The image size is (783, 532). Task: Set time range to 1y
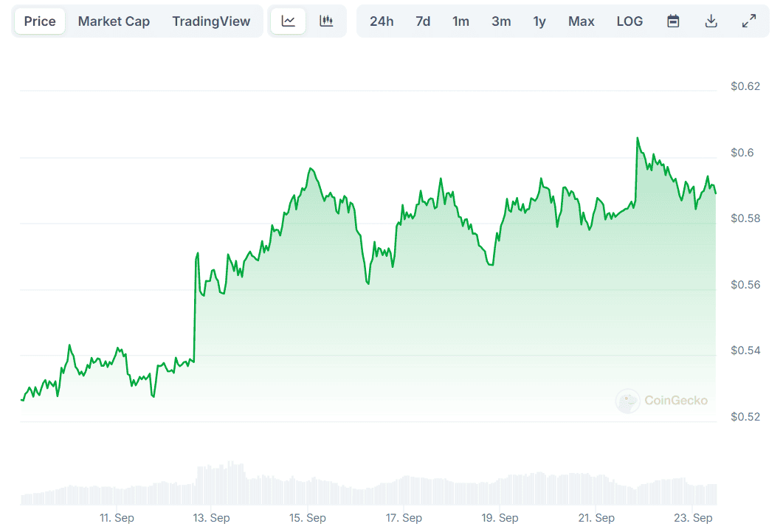539,21
